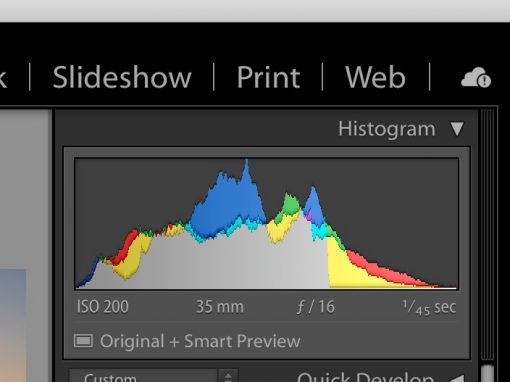Expand the Quick Develop panel triangle
Image resolution: width=510 pixels, height=382 pixels.
coord(457,378)
